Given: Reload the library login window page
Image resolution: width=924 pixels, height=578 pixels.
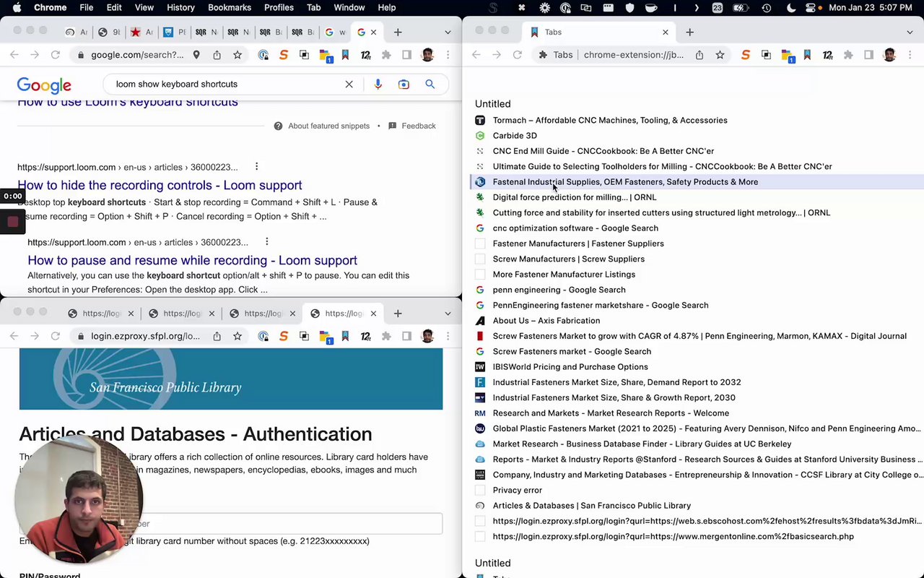Looking at the screenshot, I should pyautogui.click(x=56, y=336).
